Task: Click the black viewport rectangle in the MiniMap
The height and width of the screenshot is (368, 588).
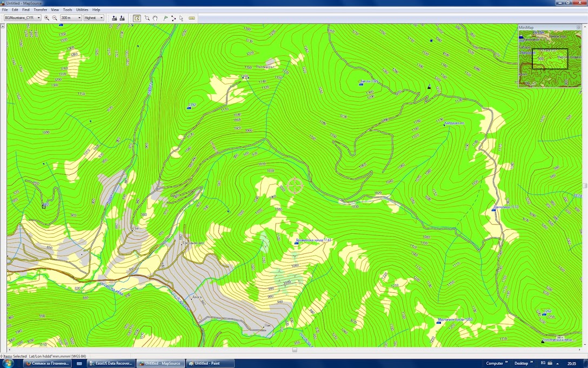Action: pos(550,59)
